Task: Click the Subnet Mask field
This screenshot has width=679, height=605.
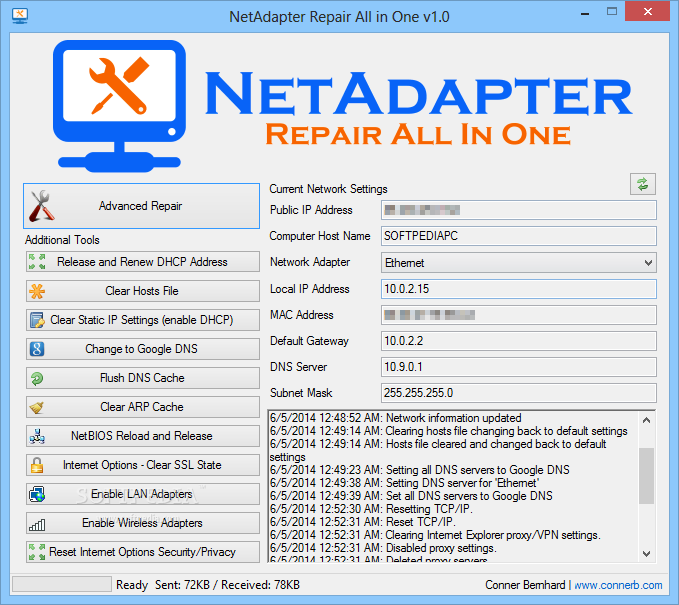Action: click(x=519, y=393)
